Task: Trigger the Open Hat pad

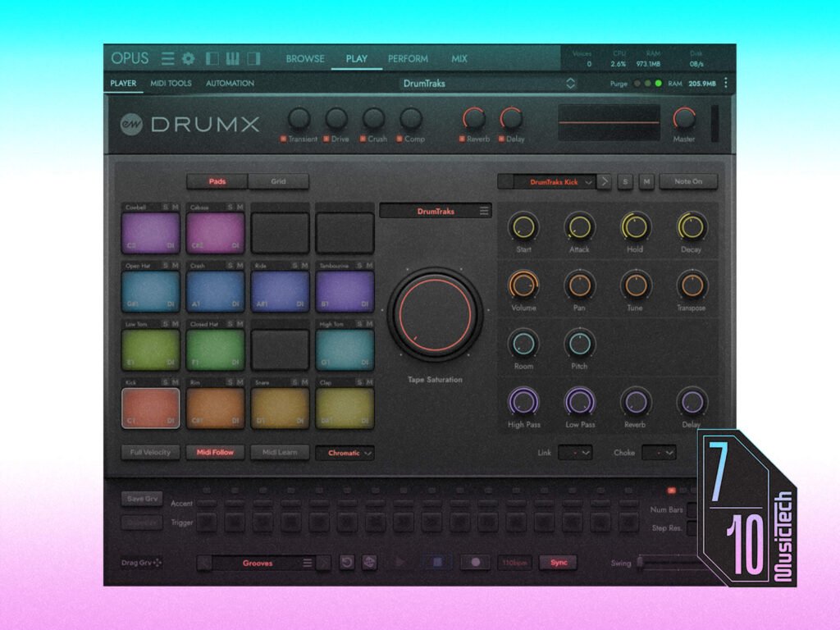Action: 151,291
